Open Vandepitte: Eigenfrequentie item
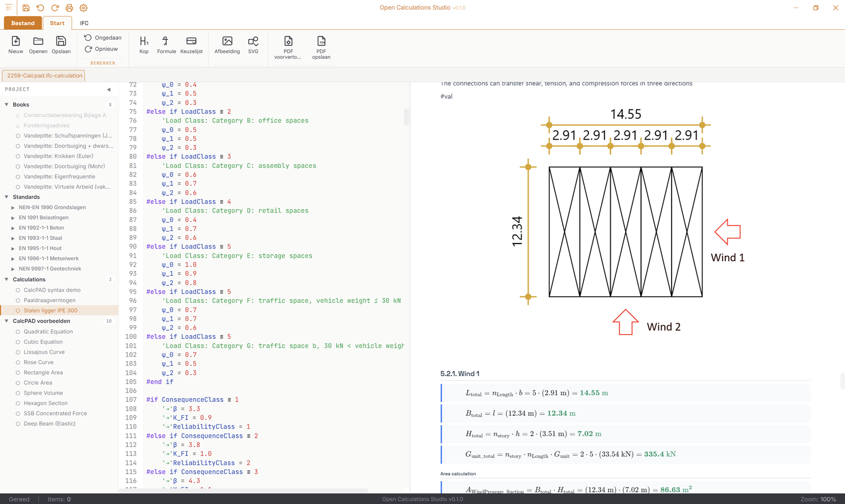This screenshot has height=504, width=845. coord(59,177)
